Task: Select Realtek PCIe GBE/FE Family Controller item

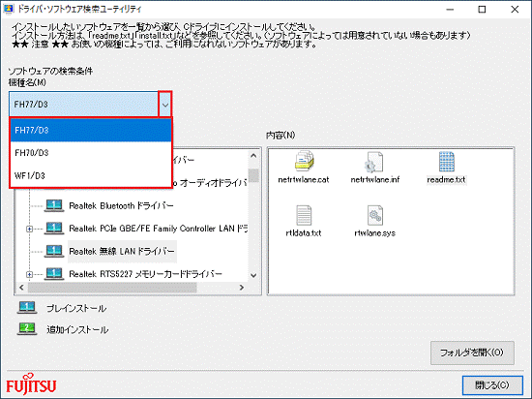Action: click(x=158, y=229)
